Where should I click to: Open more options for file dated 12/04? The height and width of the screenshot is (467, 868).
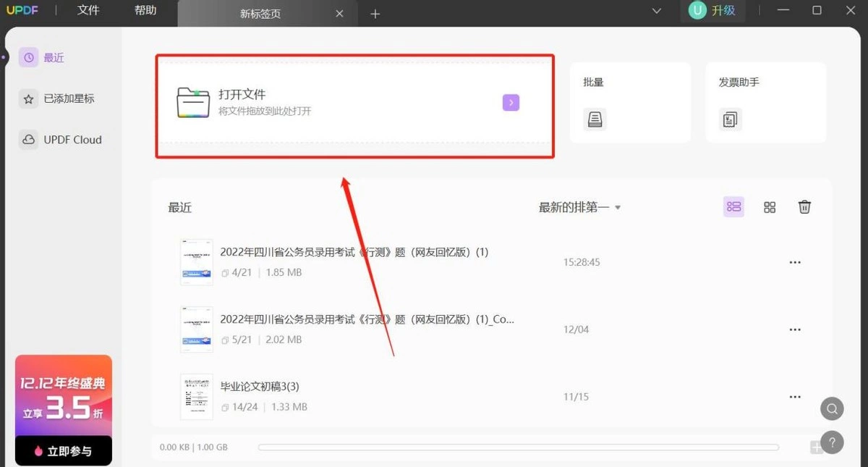795,329
